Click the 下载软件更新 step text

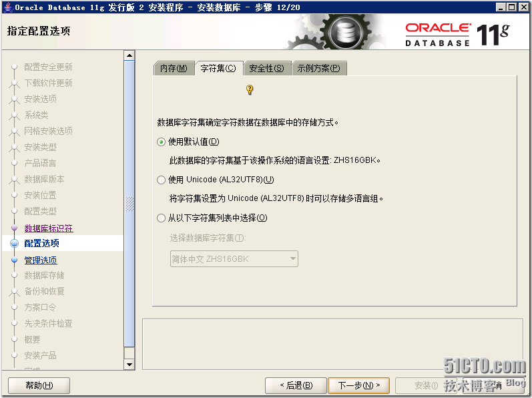[x=48, y=83]
